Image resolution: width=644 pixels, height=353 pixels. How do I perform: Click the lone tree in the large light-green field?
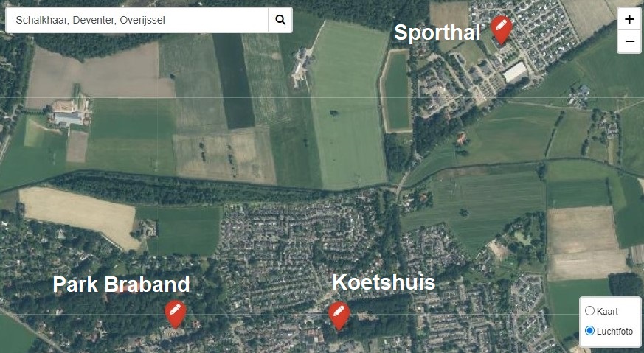[x=334, y=113]
